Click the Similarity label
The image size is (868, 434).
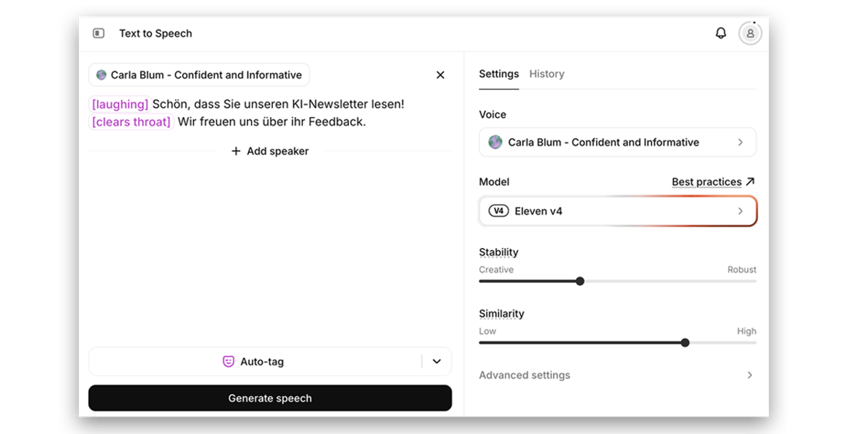(x=501, y=313)
